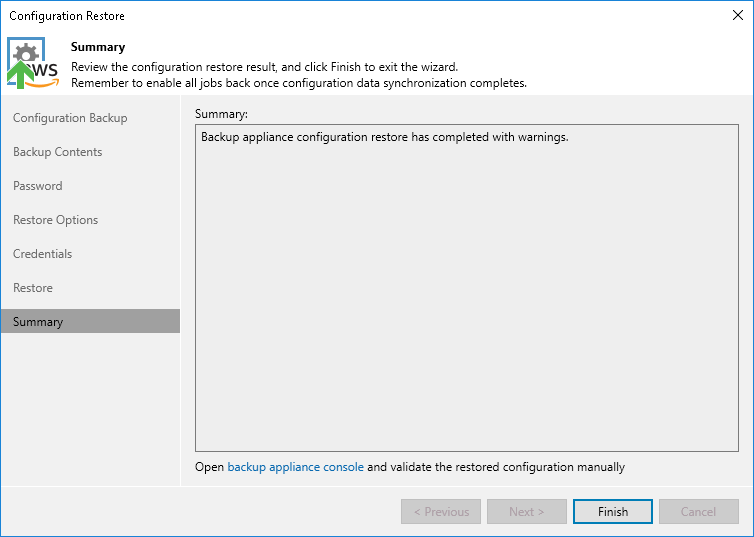Select the Configuration Backup wizard step

click(x=70, y=118)
